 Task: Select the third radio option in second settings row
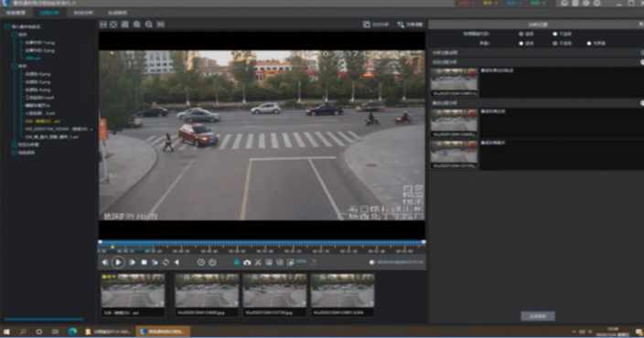pyautogui.click(x=589, y=43)
